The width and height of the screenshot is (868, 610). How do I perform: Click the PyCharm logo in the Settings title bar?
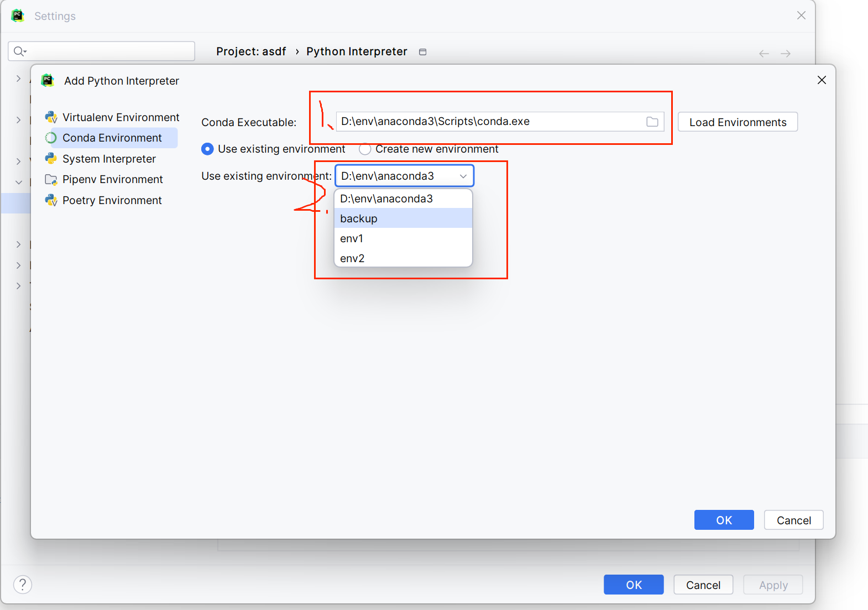point(18,15)
